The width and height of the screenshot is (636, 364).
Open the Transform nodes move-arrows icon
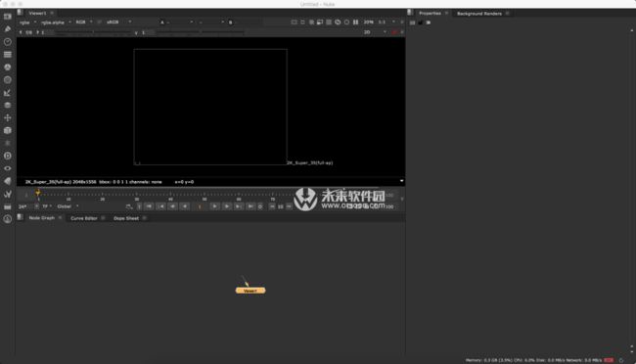(7, 117)
